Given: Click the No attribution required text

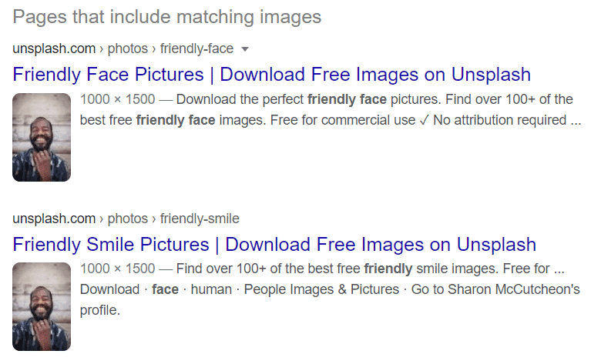Looking at the screenshot, I should tap(500, 120).
